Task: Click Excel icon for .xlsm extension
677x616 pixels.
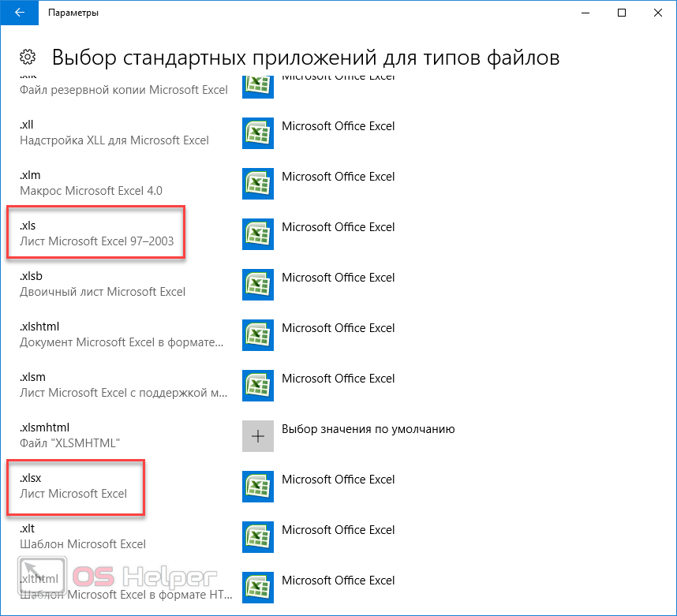Action: [x=258, y=386]
